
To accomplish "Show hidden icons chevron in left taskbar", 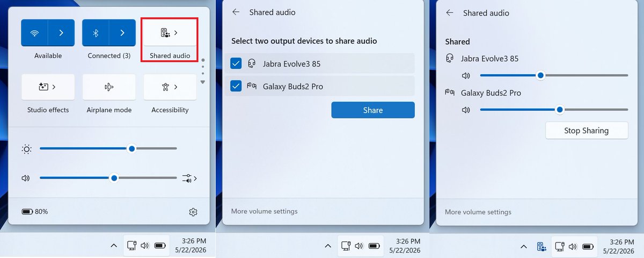I will click(x=114, y=246).
